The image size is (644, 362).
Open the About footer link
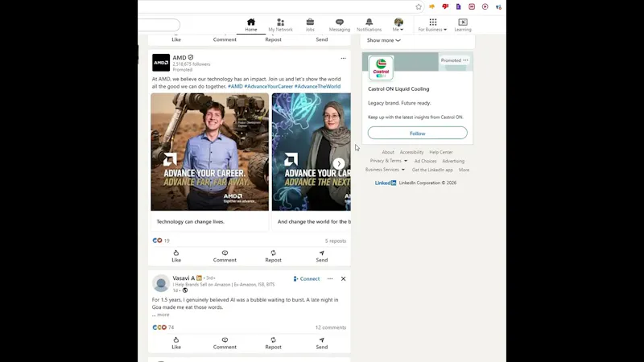pos(388,152)
